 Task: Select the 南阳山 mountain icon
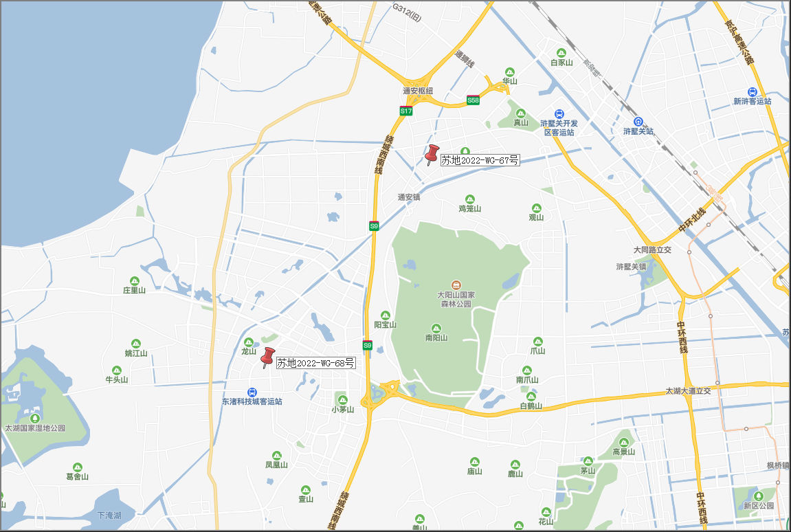coord(436,329)
